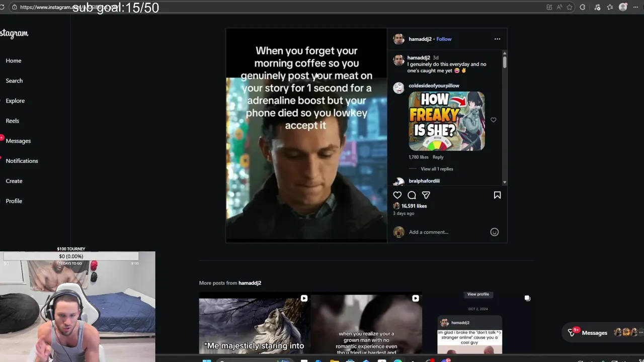This screenshot has width=644, height=362.
Task: Reply to coldesideofyourpillow's comment
Action: click(438, 157)
